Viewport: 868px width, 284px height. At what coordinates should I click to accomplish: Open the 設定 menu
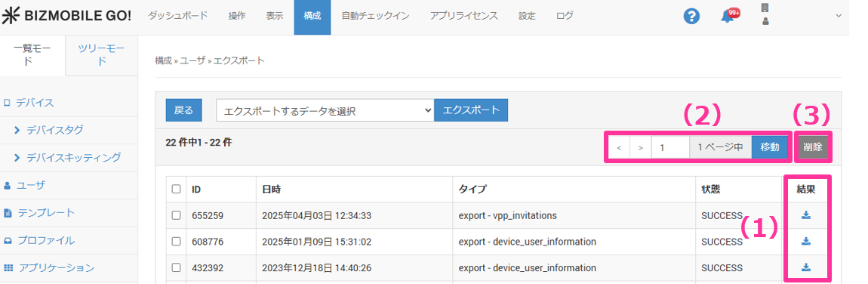(x=527, y=16)
